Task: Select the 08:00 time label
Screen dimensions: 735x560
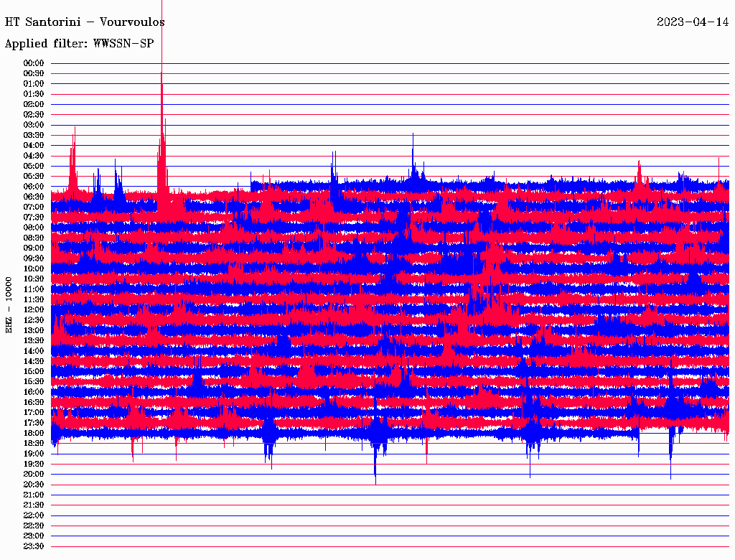Action: [34, 228]
